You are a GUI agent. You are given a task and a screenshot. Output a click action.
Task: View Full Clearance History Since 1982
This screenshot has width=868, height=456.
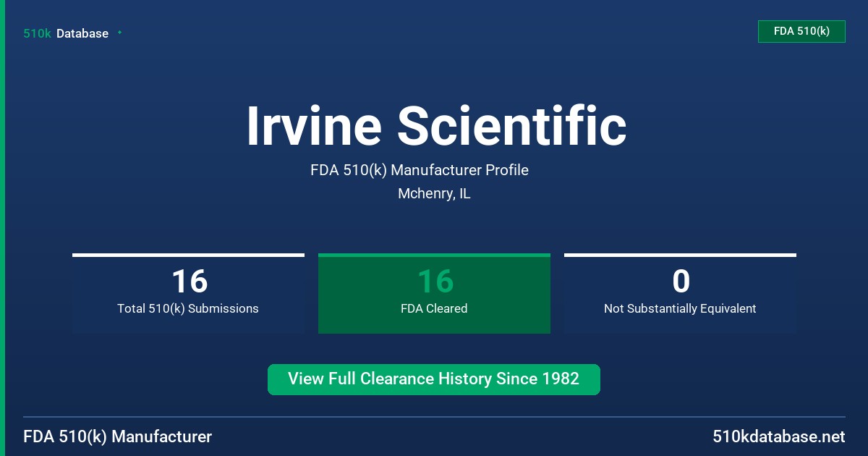tap(434, 379)
